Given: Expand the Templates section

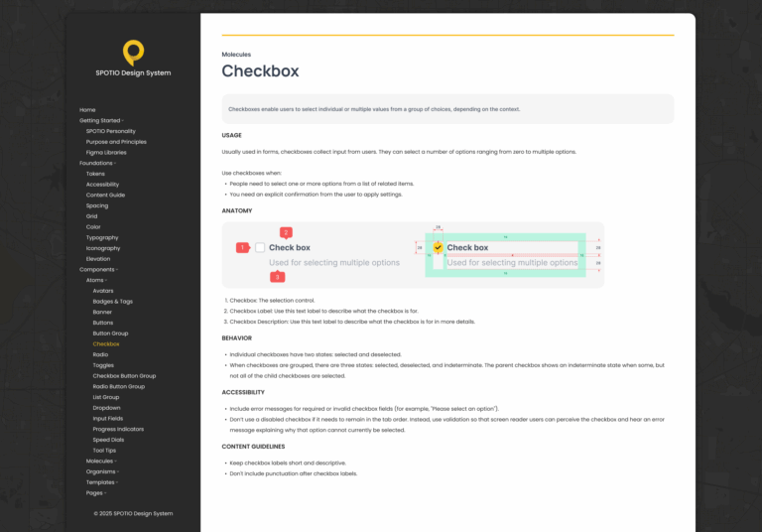Looking at the screenshot, I should coord(102,483).
